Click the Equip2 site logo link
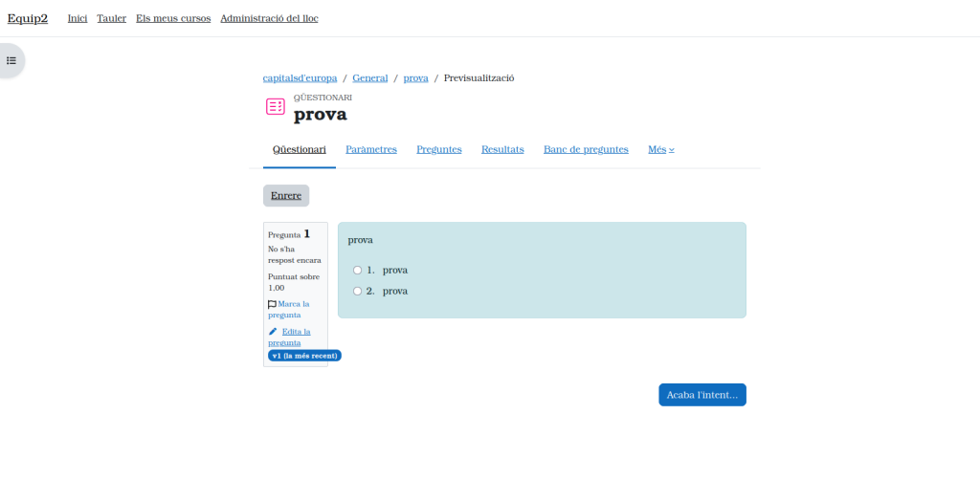The height and width of the screenshot is (480, 980). 28,18
